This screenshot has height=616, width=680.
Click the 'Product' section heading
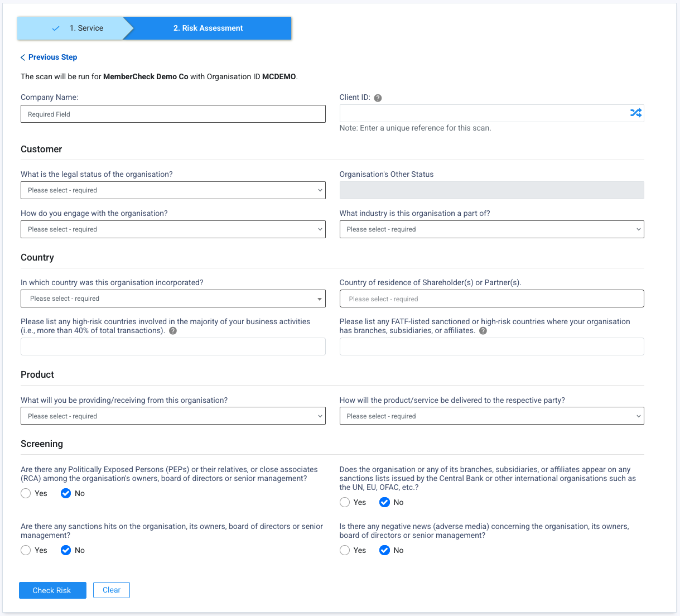pyautogui.click(x=37, y=374)
